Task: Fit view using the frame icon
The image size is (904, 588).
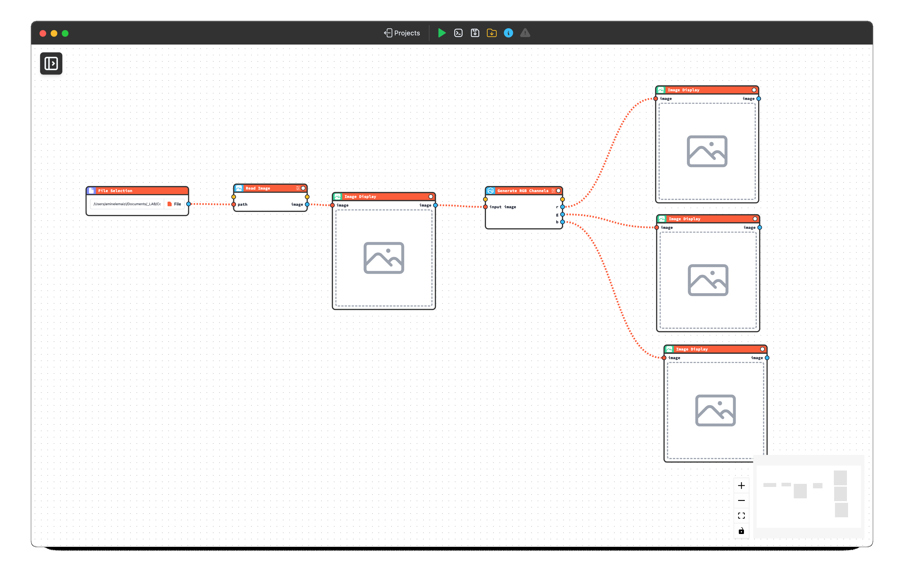Action: (741, 515)
